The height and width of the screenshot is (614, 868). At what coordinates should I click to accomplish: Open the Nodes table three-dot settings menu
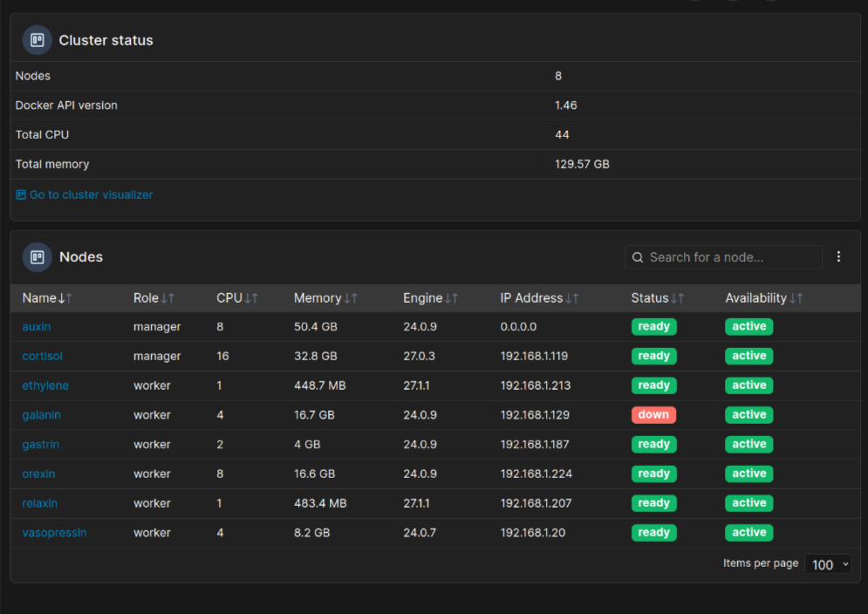click(x=838, y=256)
